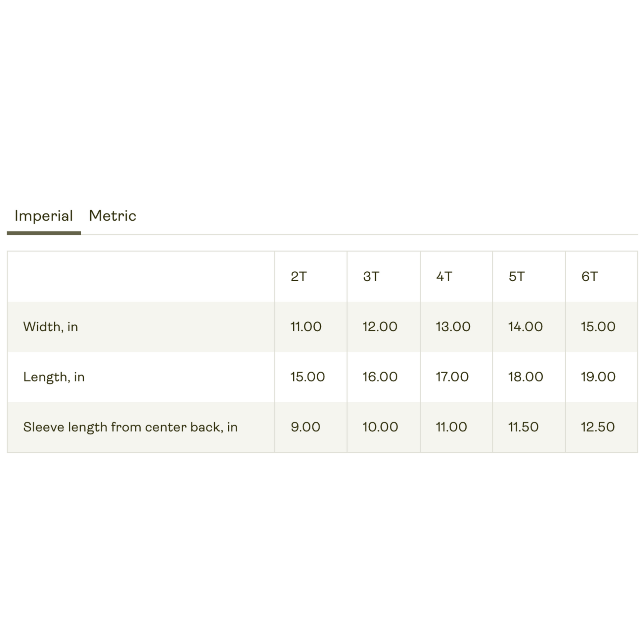The height and width of the screenshot is (644, 644).
Task: Click the 2T size column header
Action: 298,276
